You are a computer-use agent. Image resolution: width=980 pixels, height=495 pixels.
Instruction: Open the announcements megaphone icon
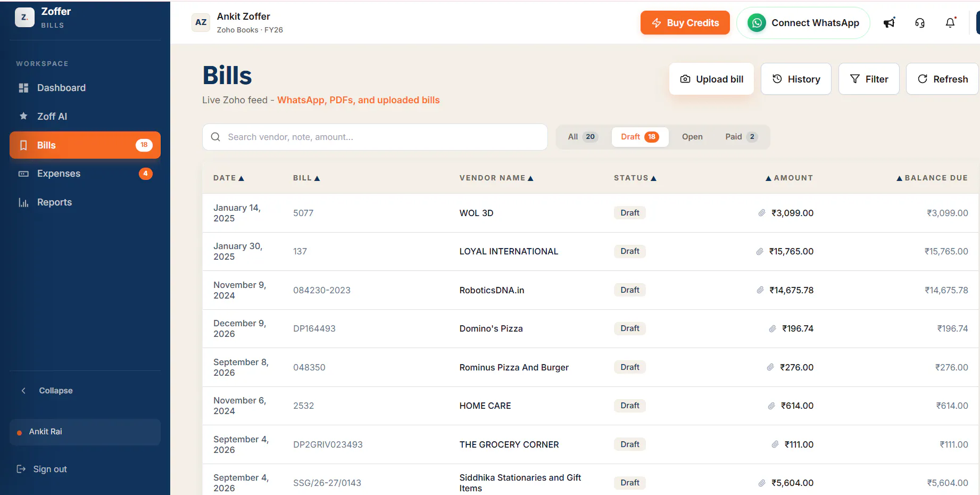coord(889,23)
